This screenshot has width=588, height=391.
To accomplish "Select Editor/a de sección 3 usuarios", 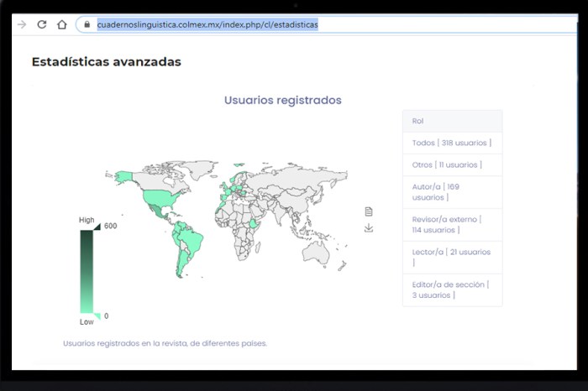I will (x=451, y=289).
